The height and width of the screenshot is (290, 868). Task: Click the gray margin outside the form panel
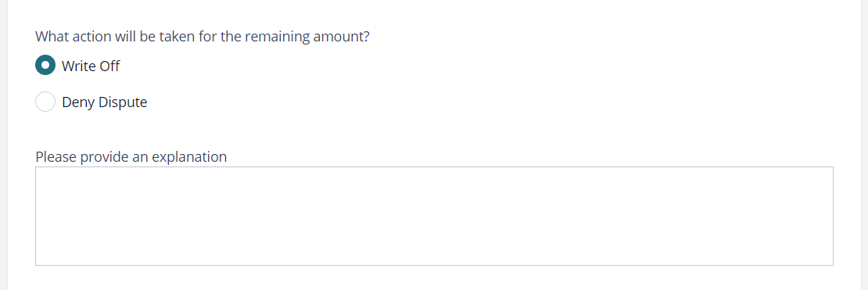pos(3,145)
